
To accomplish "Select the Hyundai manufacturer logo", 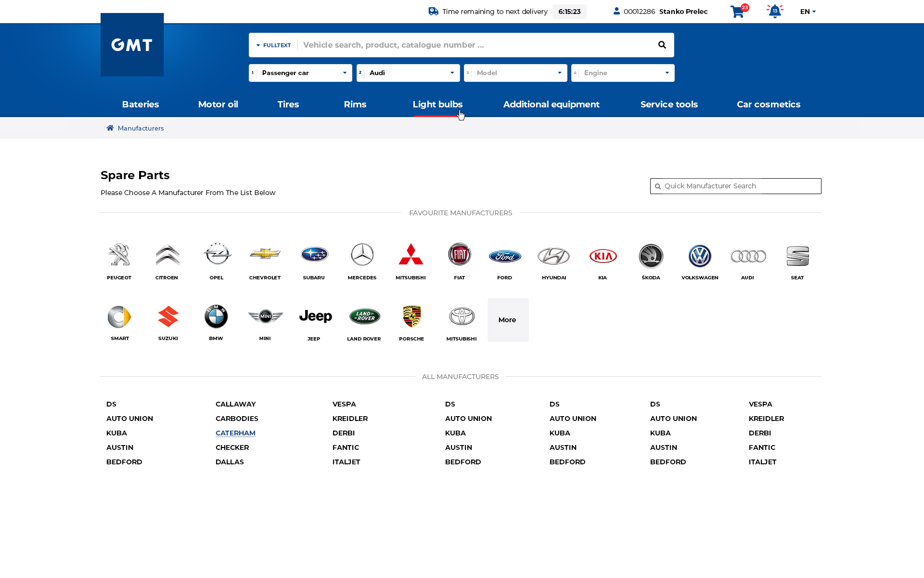I will click(554, 256).
